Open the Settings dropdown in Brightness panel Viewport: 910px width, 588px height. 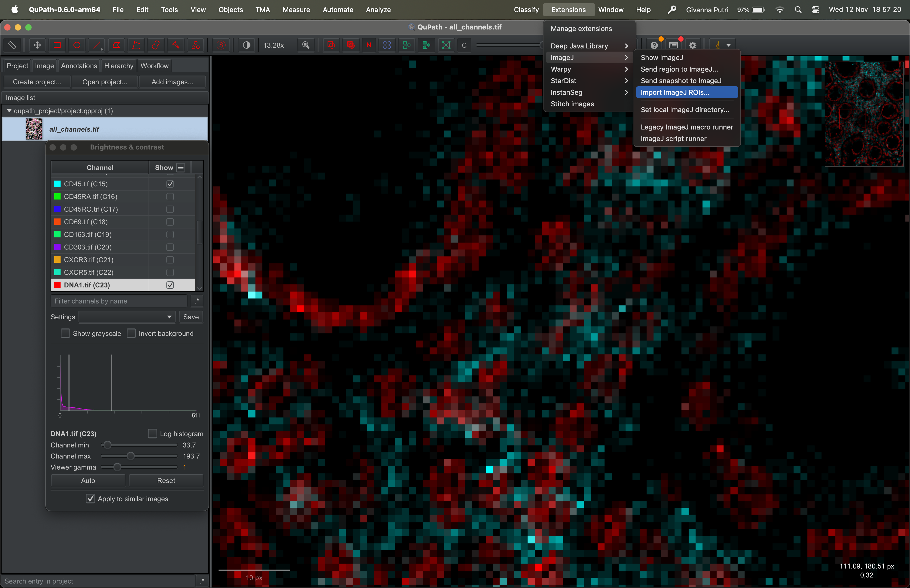tap(126, 317)
